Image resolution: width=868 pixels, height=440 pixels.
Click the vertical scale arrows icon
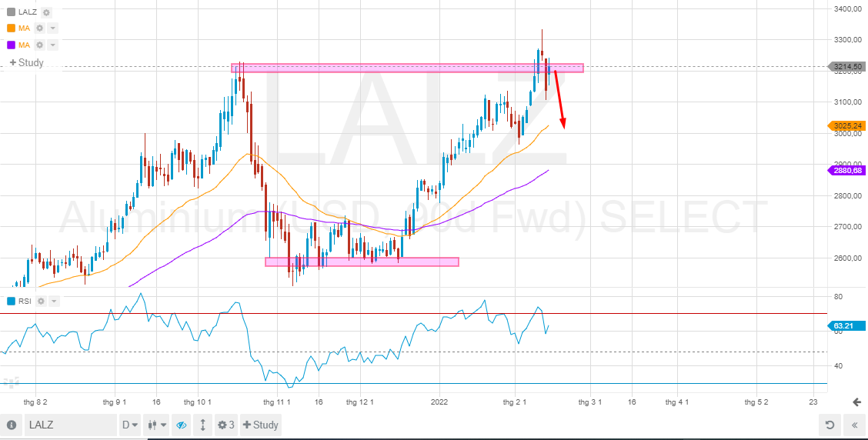click(x=202, y=425)
